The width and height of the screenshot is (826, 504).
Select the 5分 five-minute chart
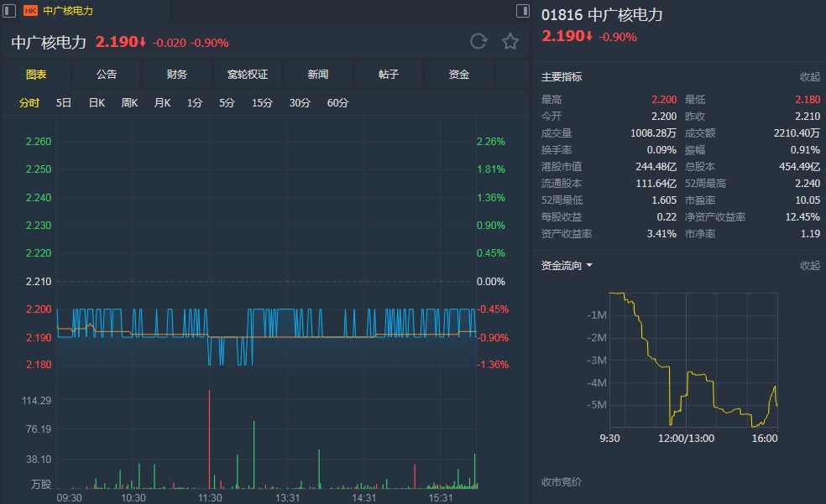point(227,102)
